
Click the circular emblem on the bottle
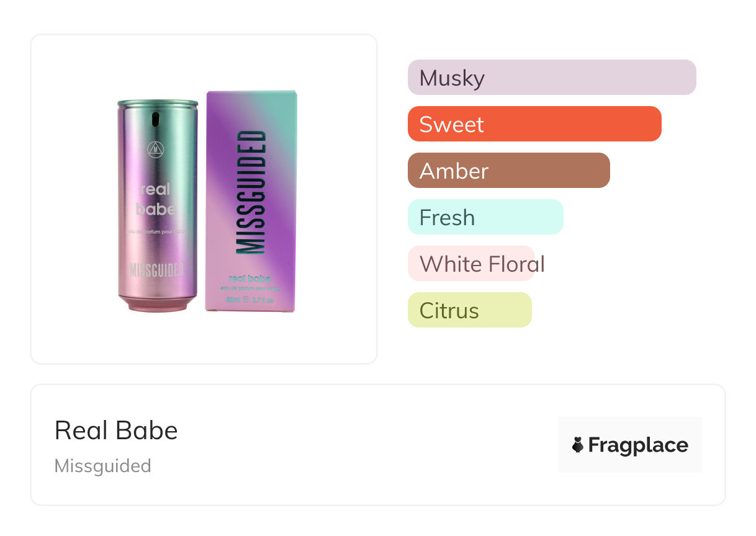click(x=156, y=149)
